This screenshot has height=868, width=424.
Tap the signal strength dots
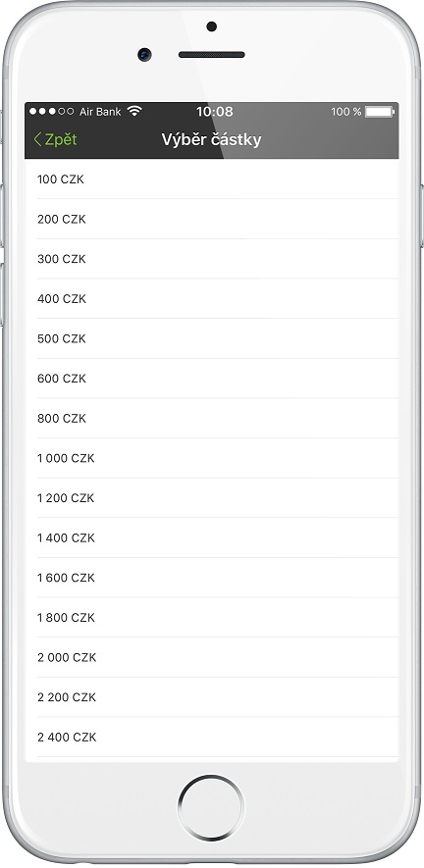(x=52, y=111)
